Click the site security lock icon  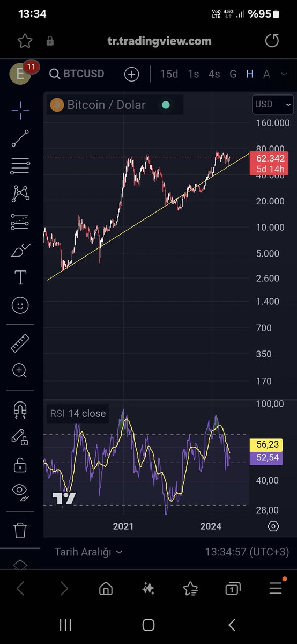coord(50,41)
